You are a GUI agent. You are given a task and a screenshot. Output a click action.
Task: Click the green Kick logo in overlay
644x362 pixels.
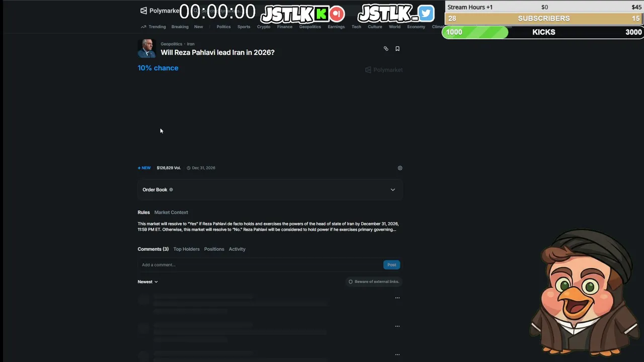[321, 14]
